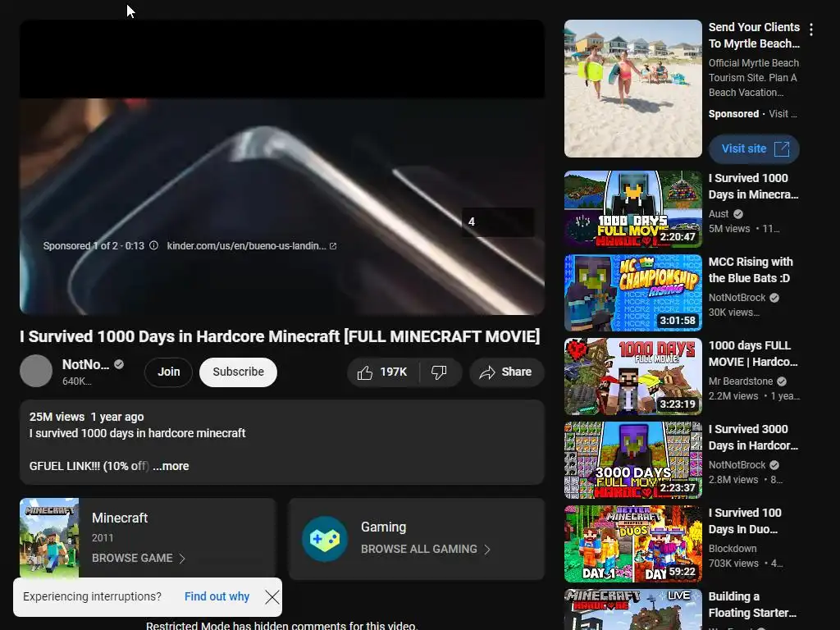Click the thumbs-down dislike icon

pyautogui.click(x=439, y=372)
